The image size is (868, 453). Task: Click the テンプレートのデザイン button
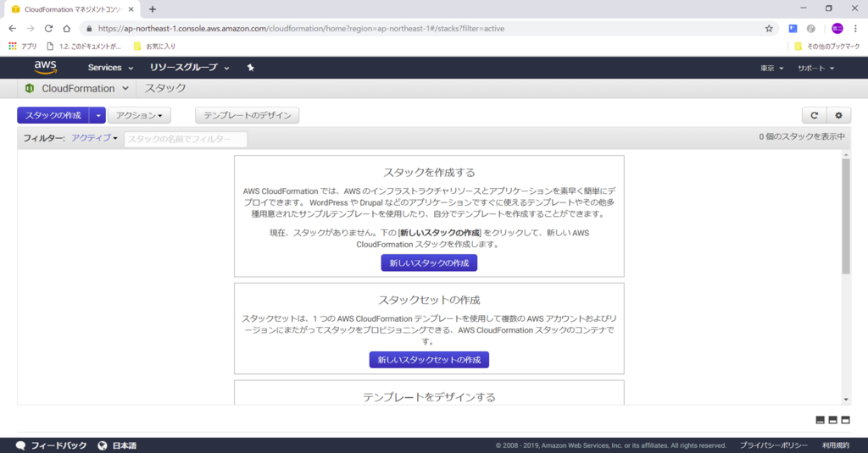click(x=247, y=115)
